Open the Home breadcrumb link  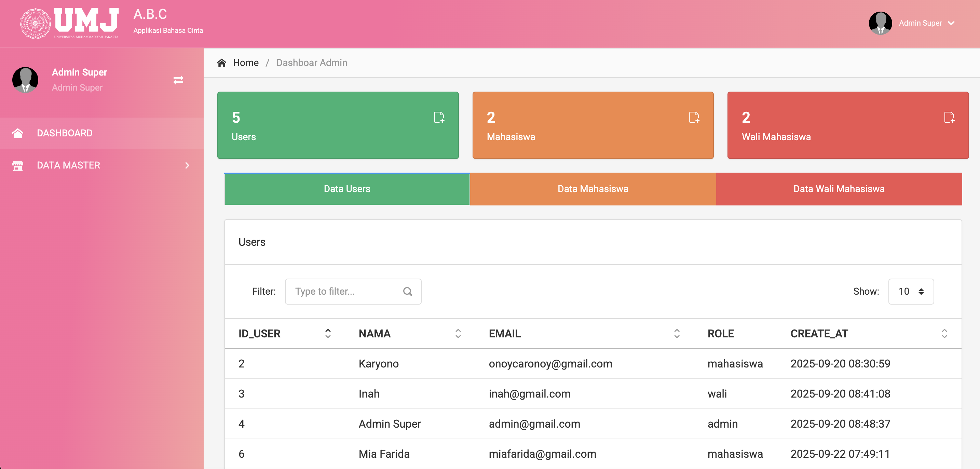(x=245, y=63)
